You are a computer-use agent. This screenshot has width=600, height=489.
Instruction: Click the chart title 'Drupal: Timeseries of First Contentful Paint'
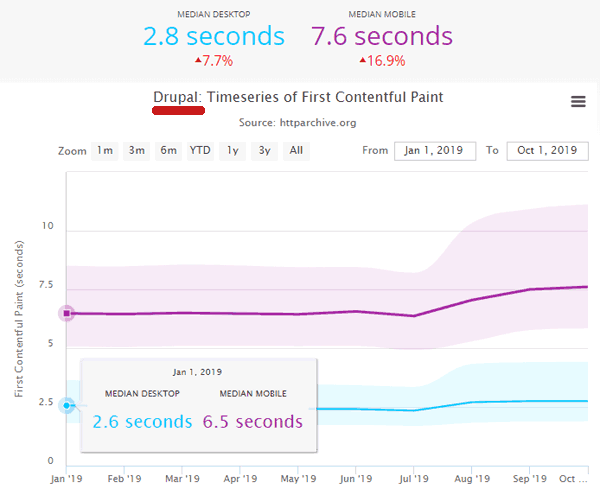click(x=298, y=97)
